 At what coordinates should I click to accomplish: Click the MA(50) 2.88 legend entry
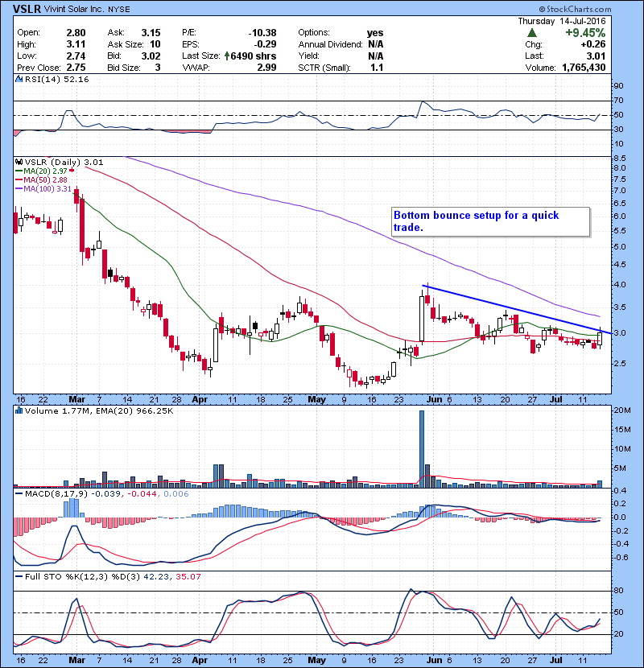[x=41, y=179]
